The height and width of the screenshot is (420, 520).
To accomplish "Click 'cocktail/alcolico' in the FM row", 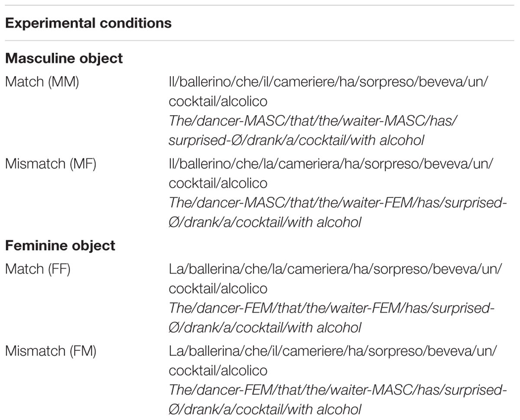I will (x=218, y=371).
